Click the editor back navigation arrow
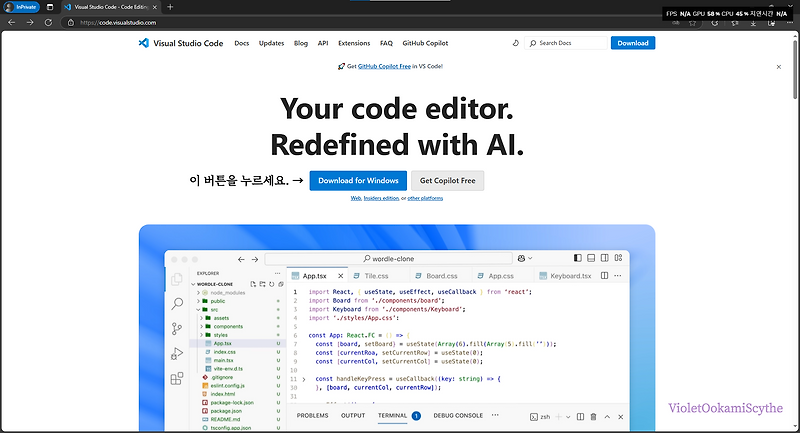 click(x=241, y=259)
